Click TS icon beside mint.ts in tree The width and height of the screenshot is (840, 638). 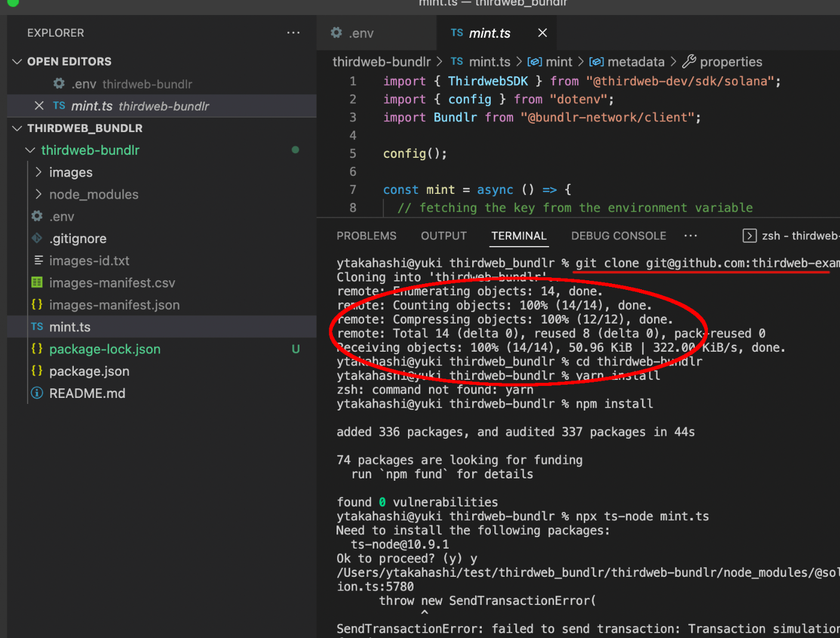[37, 327]
